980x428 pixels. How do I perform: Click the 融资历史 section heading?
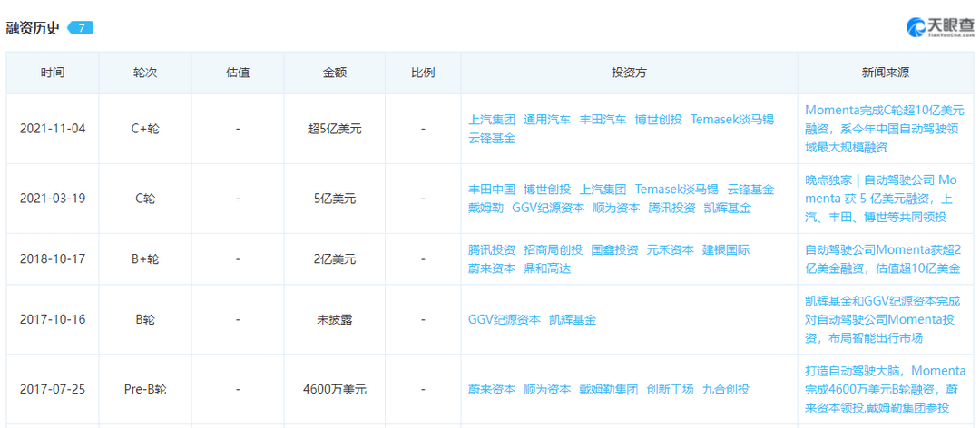[x=34, y=28]
